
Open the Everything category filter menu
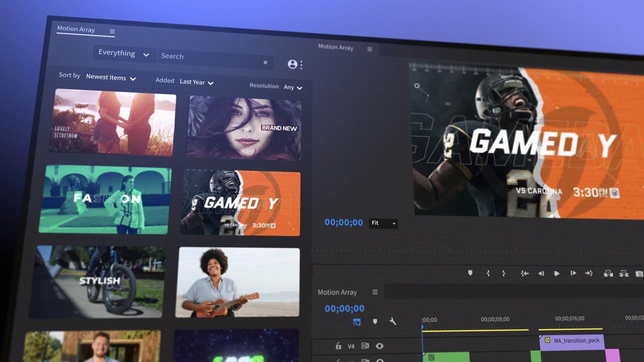pos(123,53)
